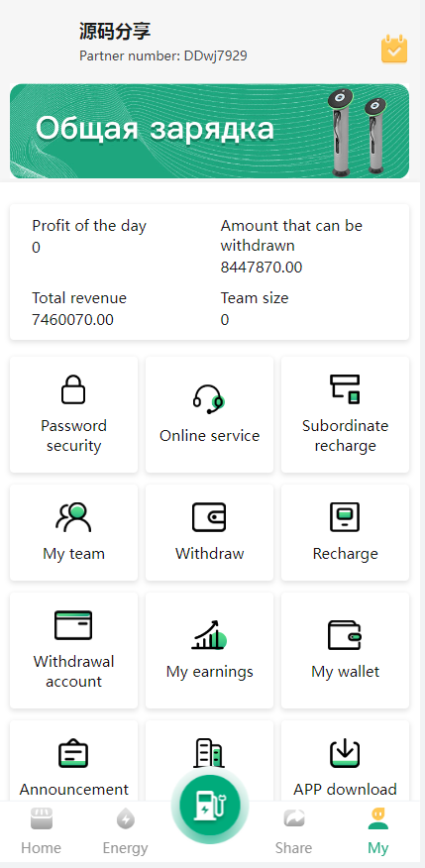The height and width of the screenshot is (868, 425).
Task: Open Withdrawal account card icon
Action: point(73,625)
